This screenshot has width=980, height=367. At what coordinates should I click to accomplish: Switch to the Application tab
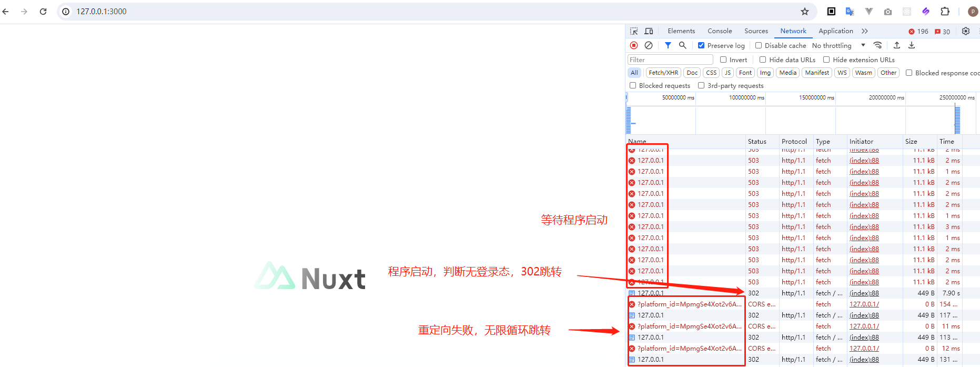tap(836, 31)
